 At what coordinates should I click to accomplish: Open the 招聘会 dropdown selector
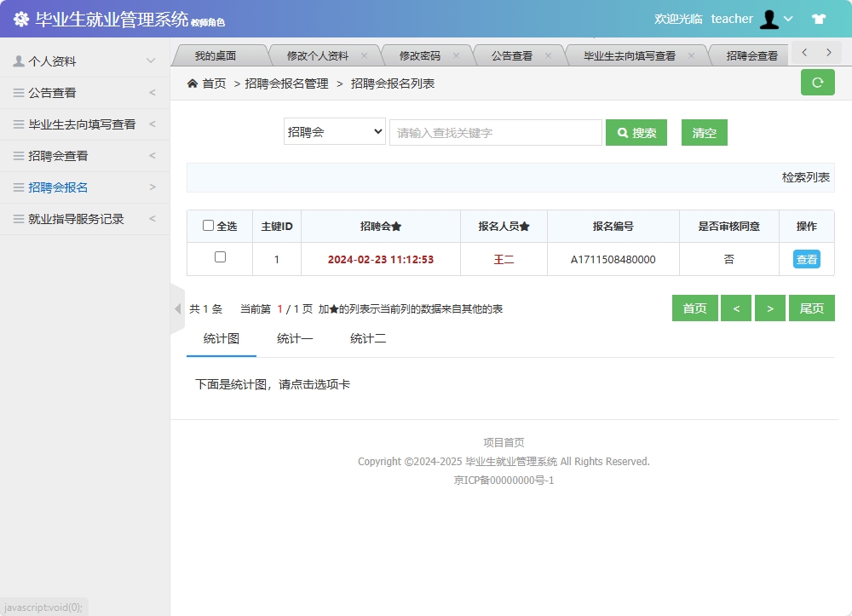[334, 132]
